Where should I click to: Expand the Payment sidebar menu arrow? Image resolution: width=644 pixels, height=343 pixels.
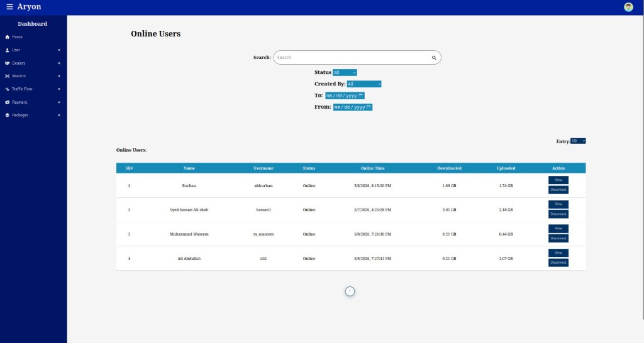pos(59,102)
